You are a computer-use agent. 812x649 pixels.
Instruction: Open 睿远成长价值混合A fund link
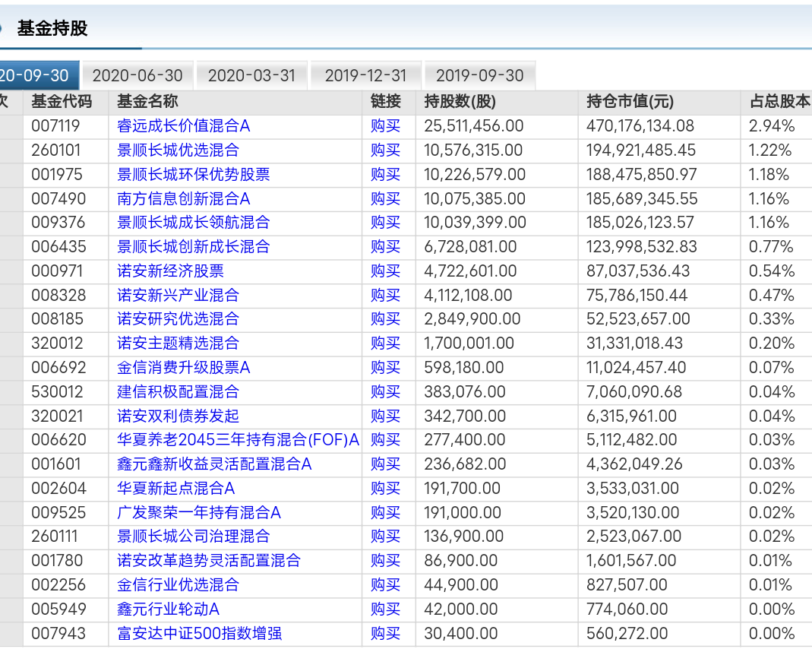tap(183, 126)
